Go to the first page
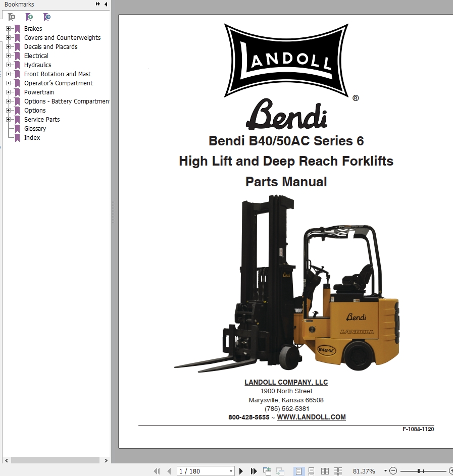 (x=157, y=471)
